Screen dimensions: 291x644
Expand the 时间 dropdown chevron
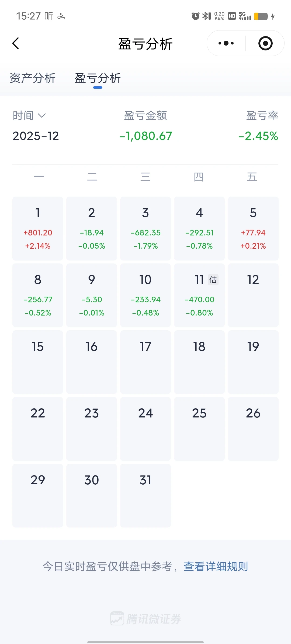point(42,116)
